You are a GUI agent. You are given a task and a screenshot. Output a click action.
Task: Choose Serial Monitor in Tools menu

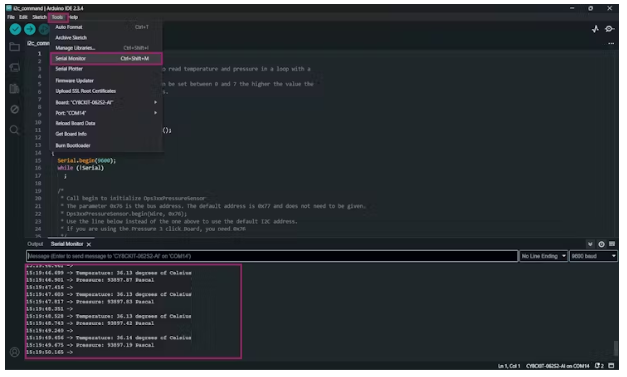pos(106,58)
